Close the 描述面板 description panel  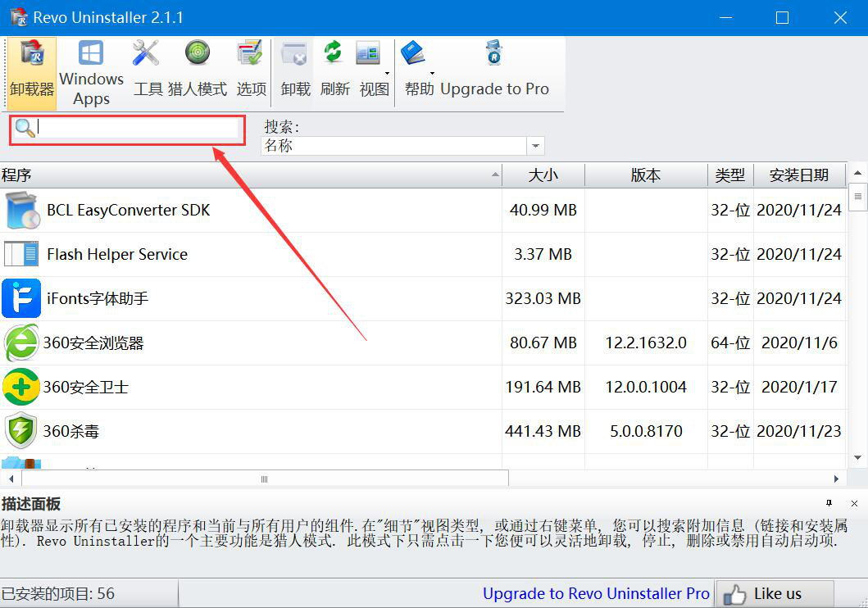coord(854,503)
